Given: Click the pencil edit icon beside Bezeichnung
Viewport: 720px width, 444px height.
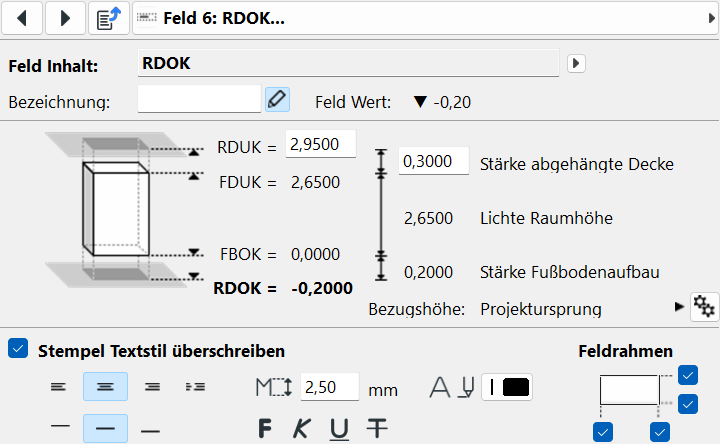Looking at the screenshot, I should pos(277,100).
